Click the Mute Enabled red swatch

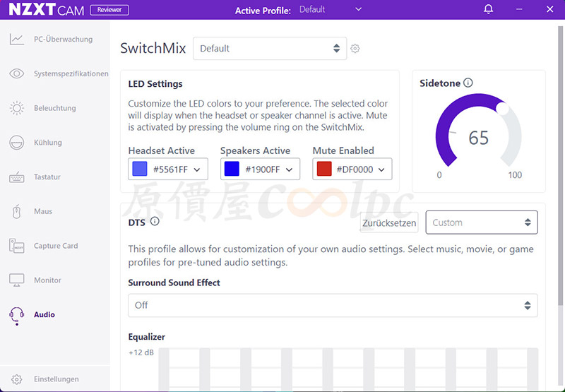click(x=324, y=169)
